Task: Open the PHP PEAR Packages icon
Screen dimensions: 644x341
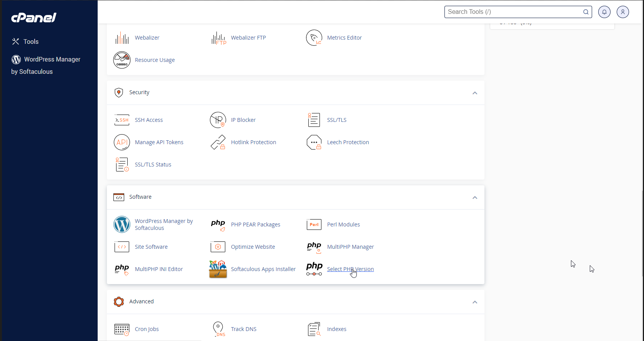Action: pyautogui.click(x=218, y=225)
